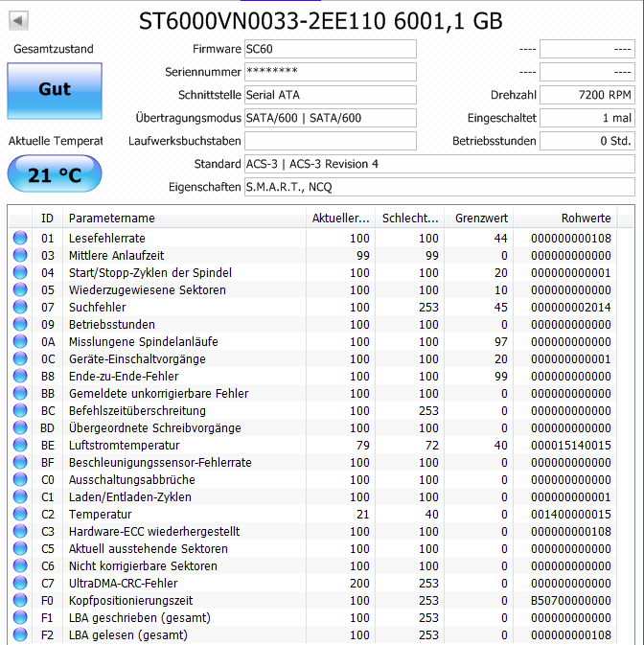Sort by the Aktueller column header
The image size is (644, 645).
(x=340, y=218)
